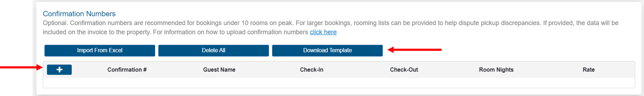Select the Check-Out column header
Image resolution: width=644 pixels, height=96 pixels.
pyautogui.click(x=404, y=70)
